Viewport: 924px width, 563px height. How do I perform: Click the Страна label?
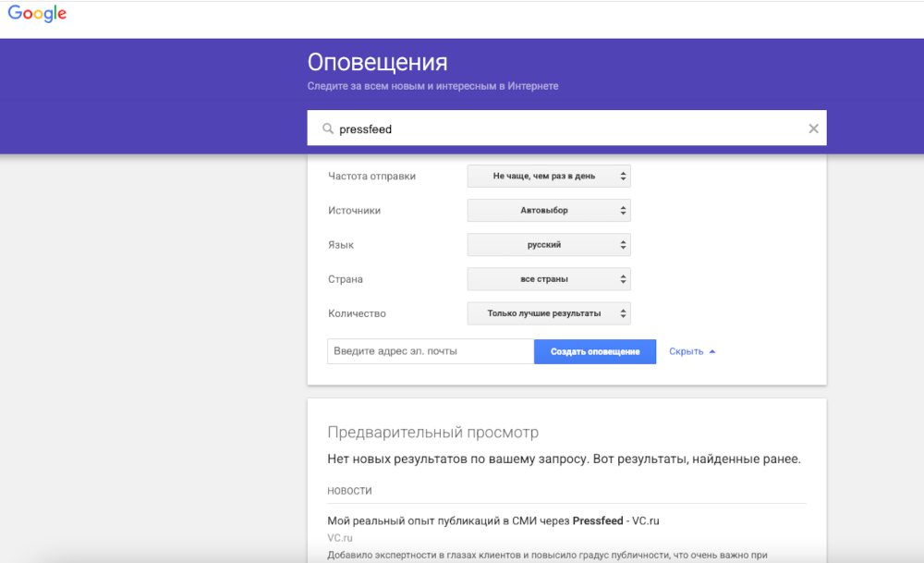pos(346,279)
